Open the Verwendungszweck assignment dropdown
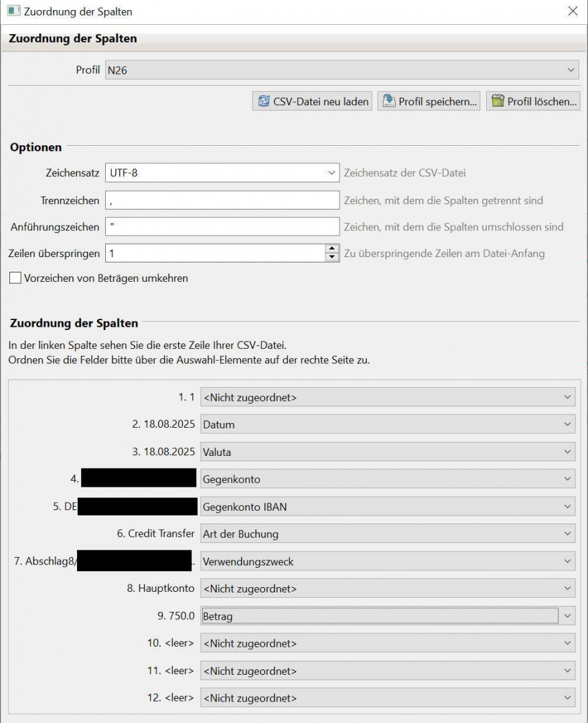 point(388,562)
